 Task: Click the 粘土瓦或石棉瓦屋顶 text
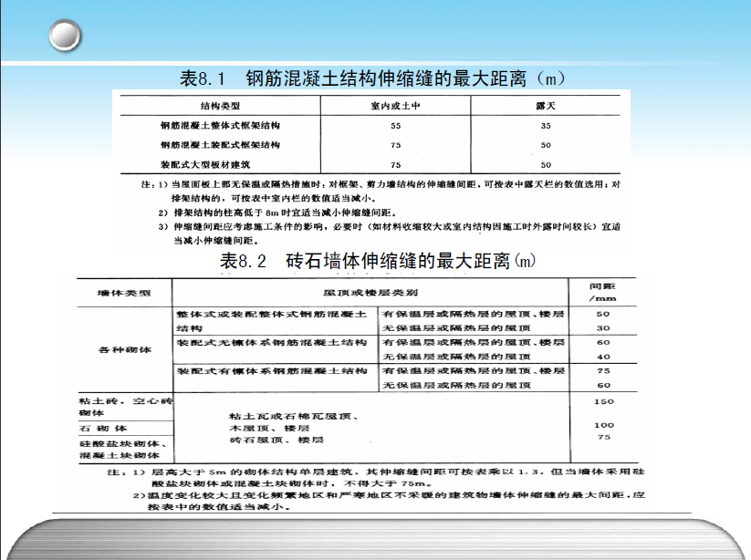(293, 415)
